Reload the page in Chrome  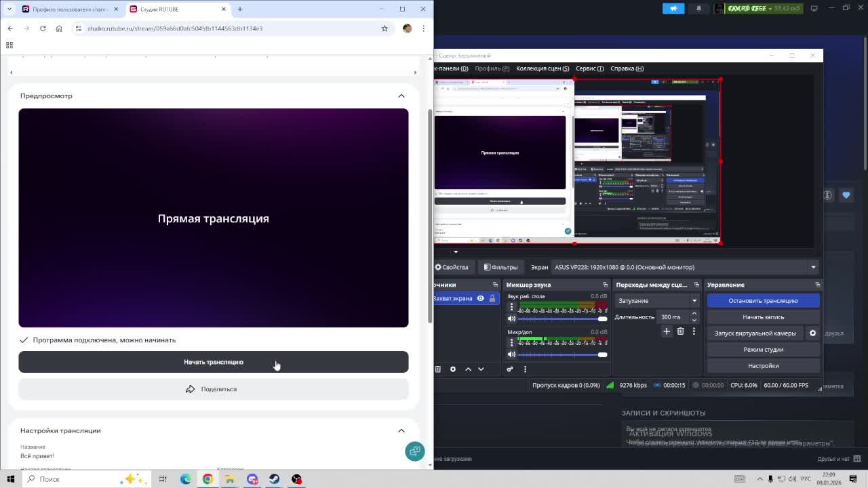click(x=43, y=28)
